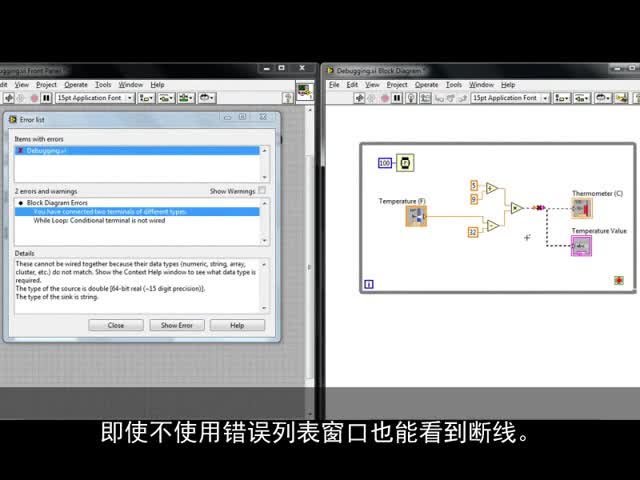Toggle Retain Wire Values button
Viewport: 640px width, 480px height.
click(x=425, y=98)
